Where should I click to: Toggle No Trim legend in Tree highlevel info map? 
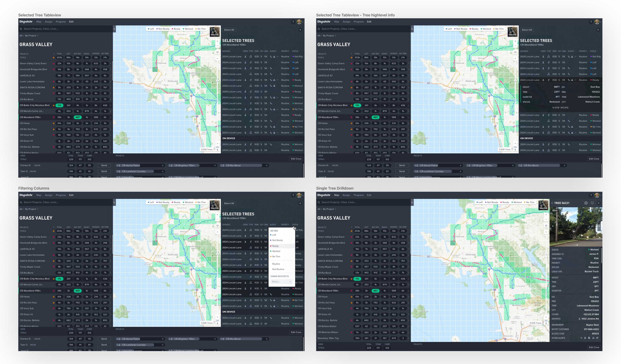pos(499,29)
